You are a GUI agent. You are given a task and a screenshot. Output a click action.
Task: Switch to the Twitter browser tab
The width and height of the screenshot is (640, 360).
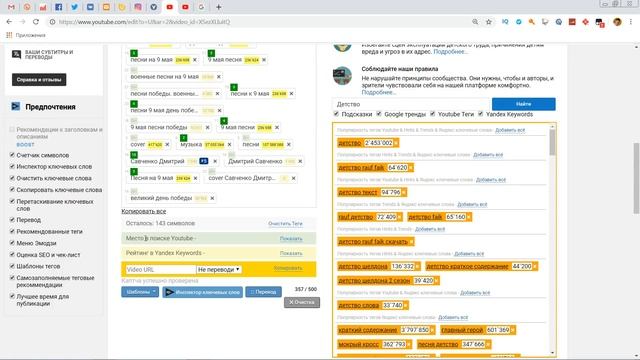pos(74,7)
